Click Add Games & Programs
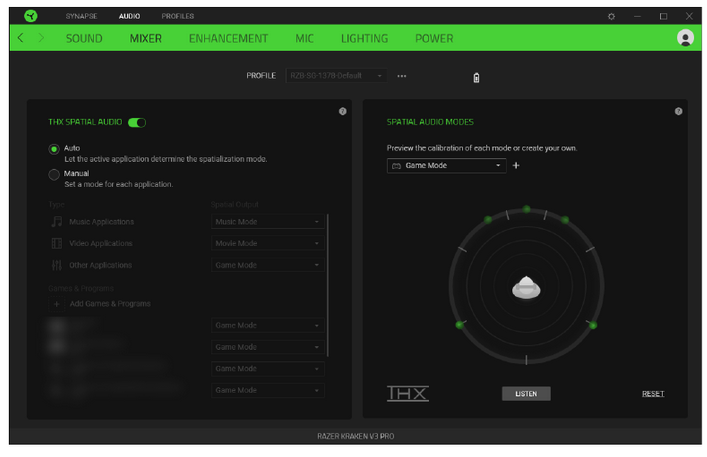Image resolution: width=707 pixels, height=457 pixels. [x=110, y=304]
